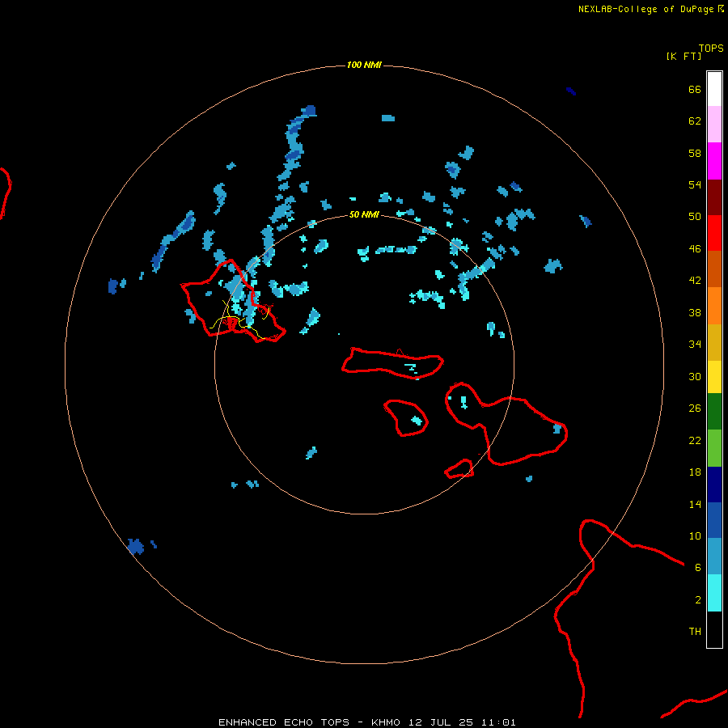Click the 2 legend value label
This screenshot has height=728, width=728.
(x=698, y=600)
